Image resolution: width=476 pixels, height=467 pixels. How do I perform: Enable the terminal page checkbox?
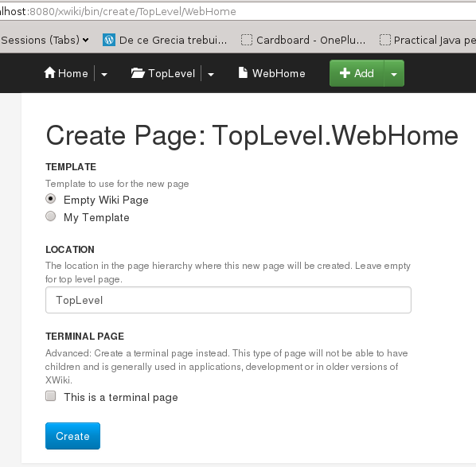coord(50,396)
